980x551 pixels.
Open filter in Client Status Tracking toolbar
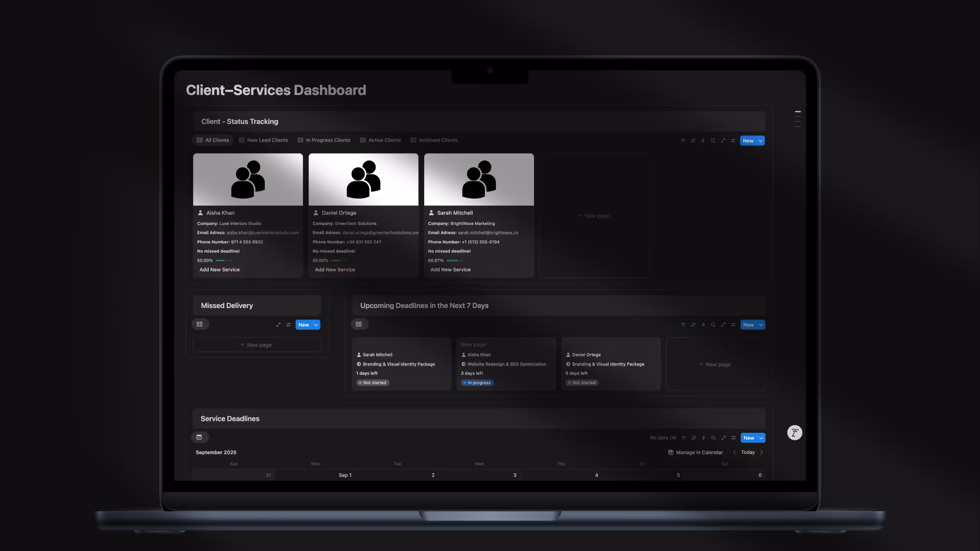pyautogui.click(x=683, y=141)
